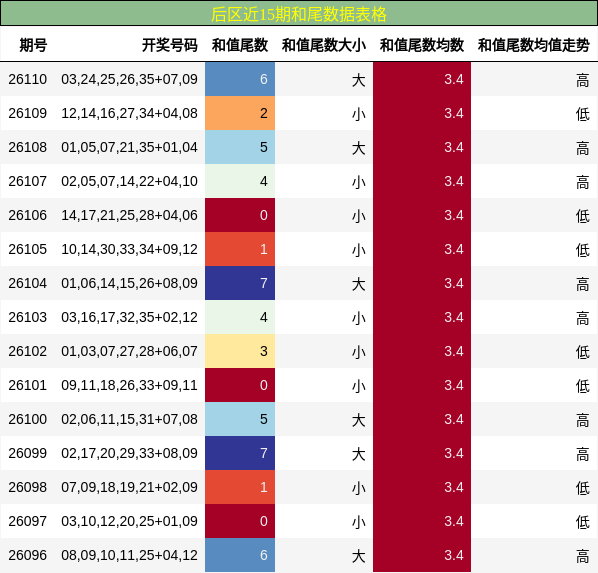Select issue number 26109
The height and width of the screenshot is (573, 598).
pos(27,113)
